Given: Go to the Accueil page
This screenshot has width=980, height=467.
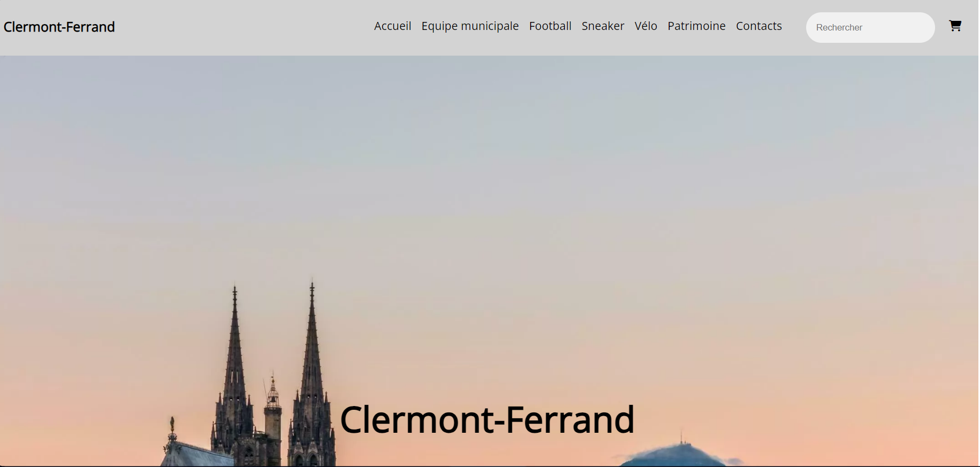Looking at the screenshot, I should tap(393, 26).
